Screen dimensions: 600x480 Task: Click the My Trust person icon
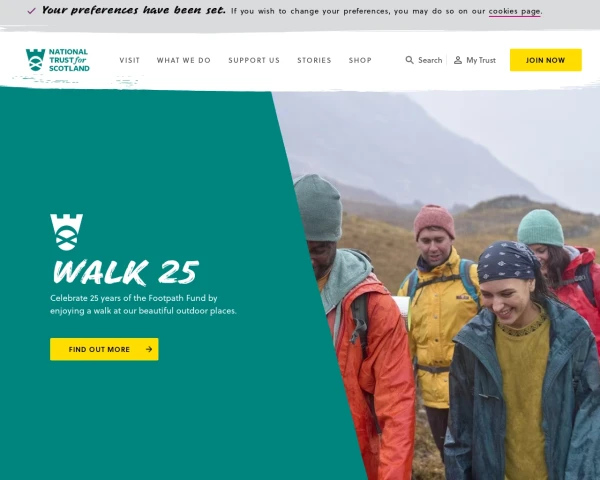[458, 60]
